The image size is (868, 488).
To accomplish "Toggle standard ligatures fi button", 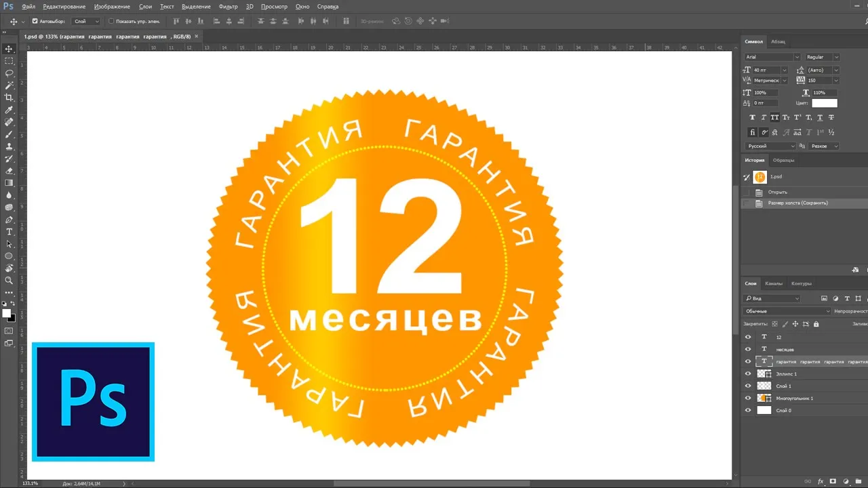I will click(753, 132).
